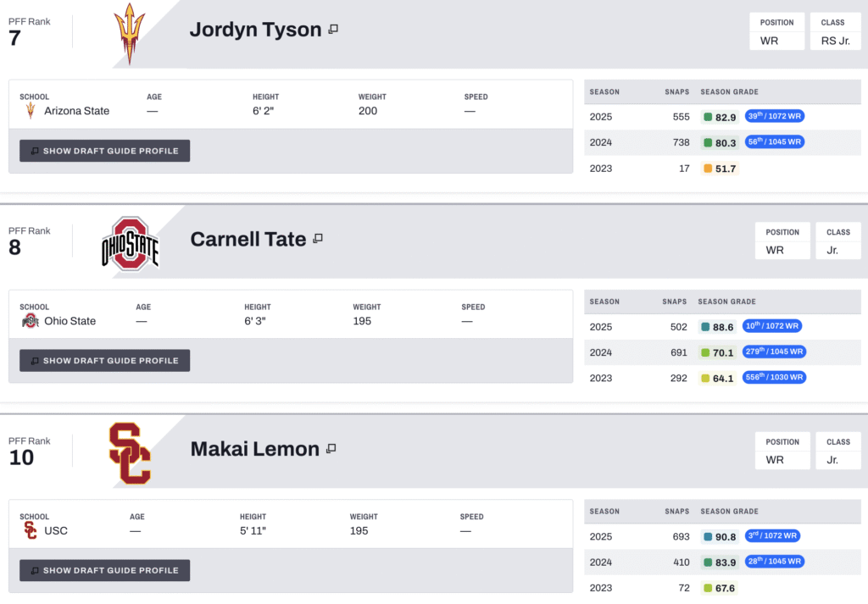Click Lemon's 3rd / 1072 WR rank badge

[772, 536]
